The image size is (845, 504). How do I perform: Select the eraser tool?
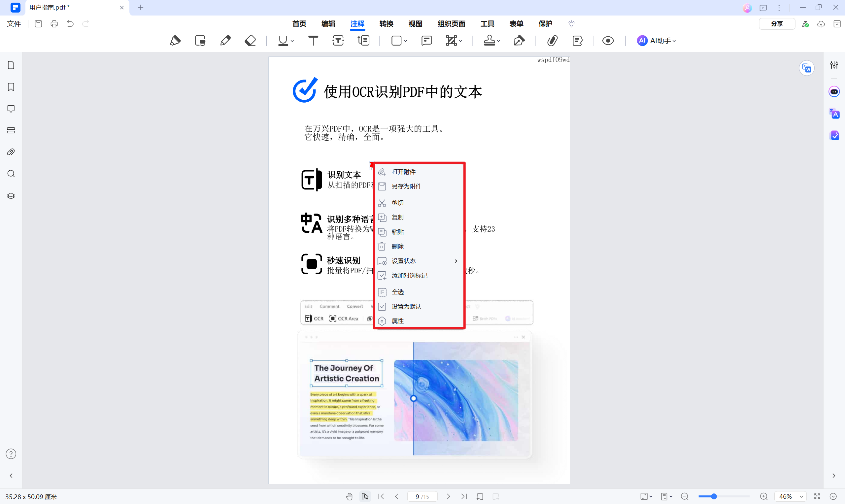pos(250,40)
